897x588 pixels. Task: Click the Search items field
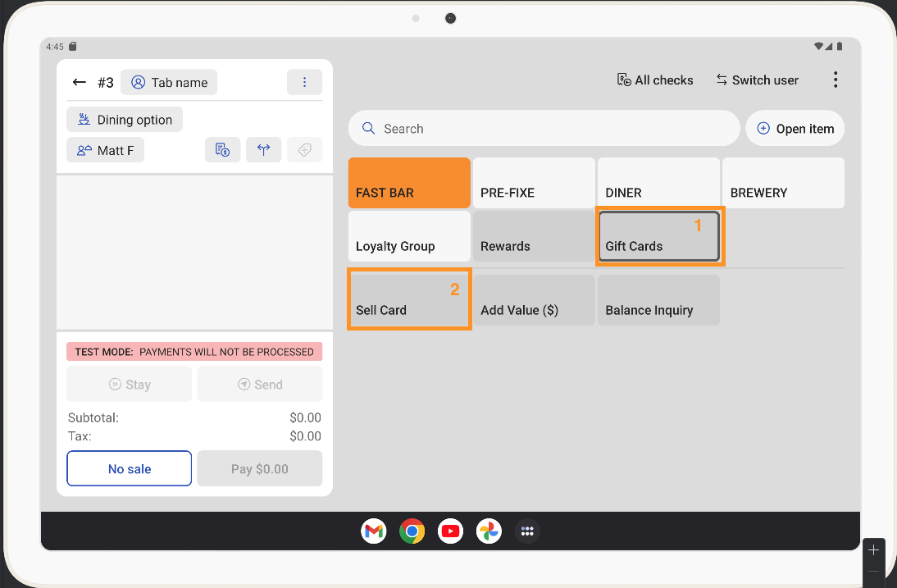coord(544,129)
